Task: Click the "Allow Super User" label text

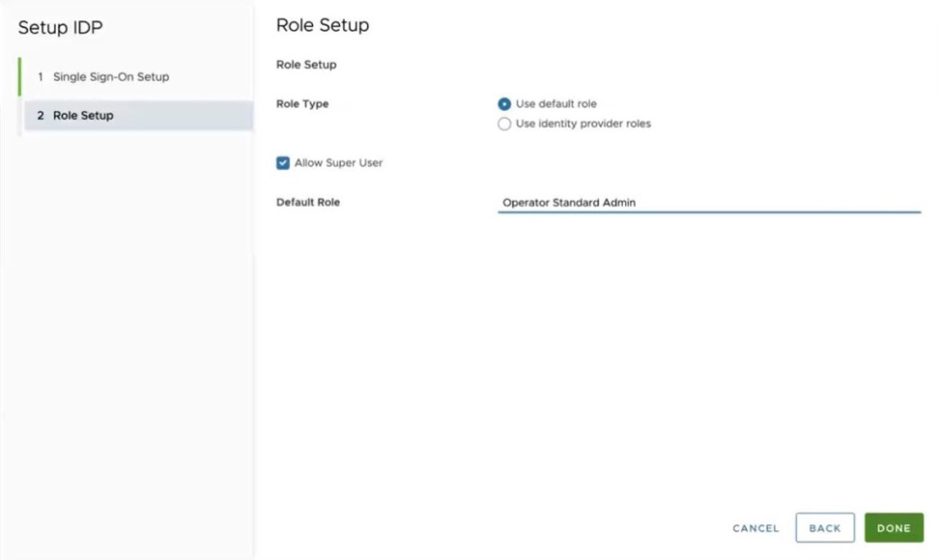Action: [338, 163]
